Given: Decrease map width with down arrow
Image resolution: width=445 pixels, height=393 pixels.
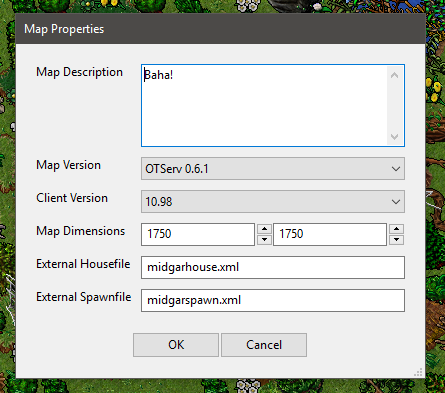Looking at the screenshot, I should pyautogui.click(x=265, y=240).
